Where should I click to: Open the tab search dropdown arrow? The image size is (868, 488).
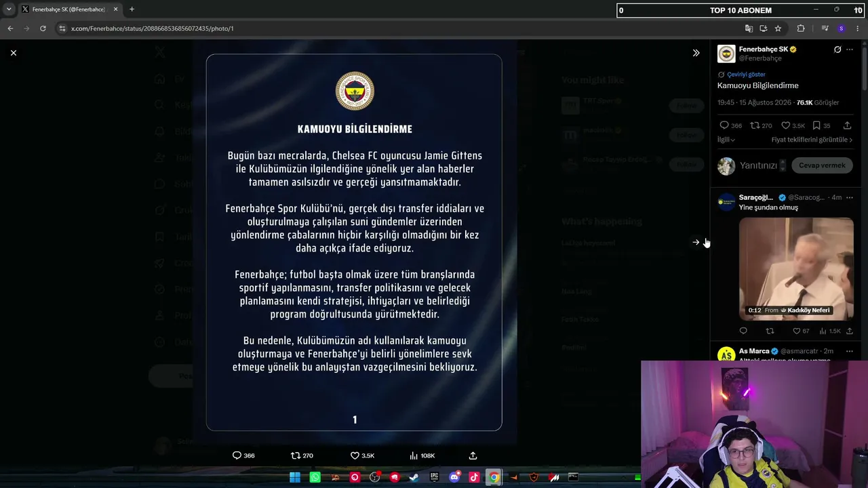pos(9,9)
